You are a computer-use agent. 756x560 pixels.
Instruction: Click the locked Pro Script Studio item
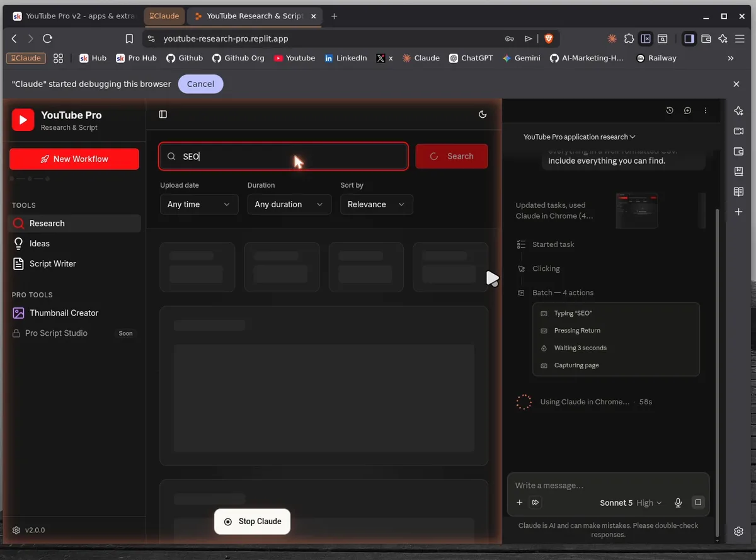[x=74, y=333]
